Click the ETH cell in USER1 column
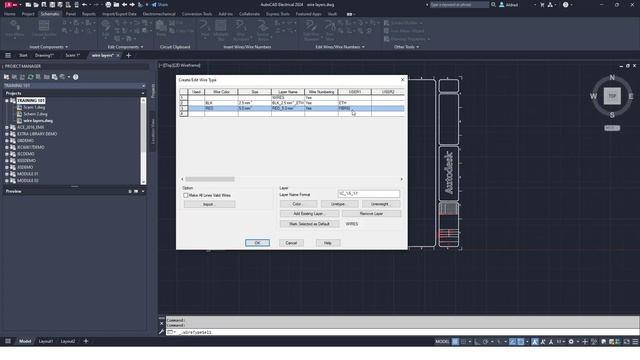The width and height of the screenshot is (640, 360). (x=355, y=103)
